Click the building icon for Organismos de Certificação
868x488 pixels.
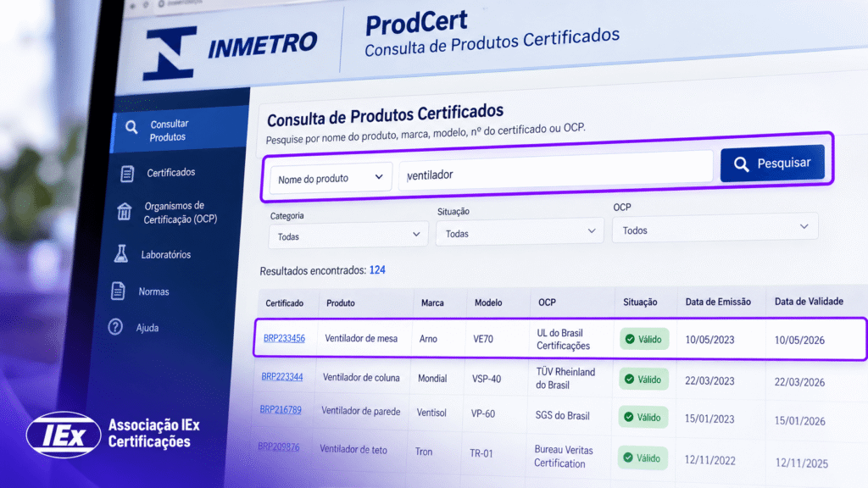124,211
